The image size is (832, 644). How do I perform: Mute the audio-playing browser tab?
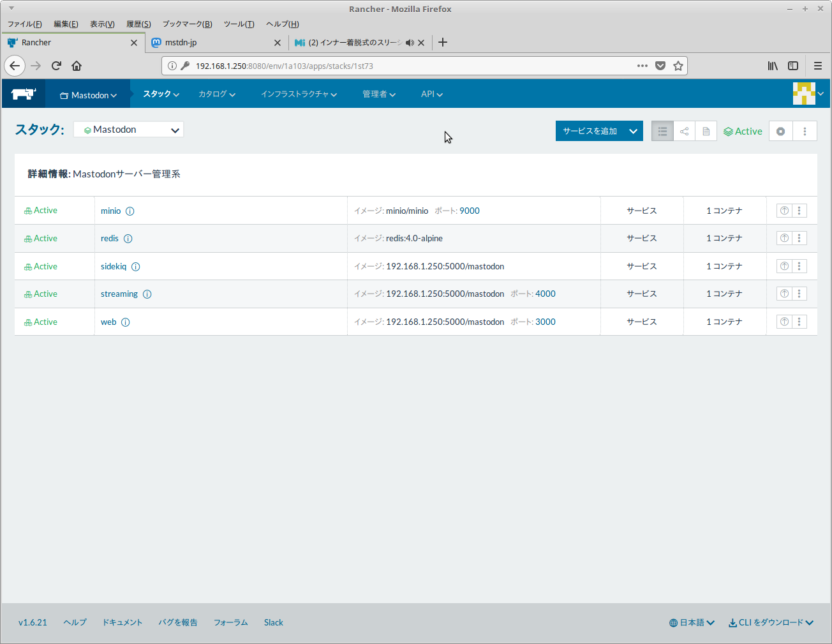pyautogui.click(x=410, y=43)
